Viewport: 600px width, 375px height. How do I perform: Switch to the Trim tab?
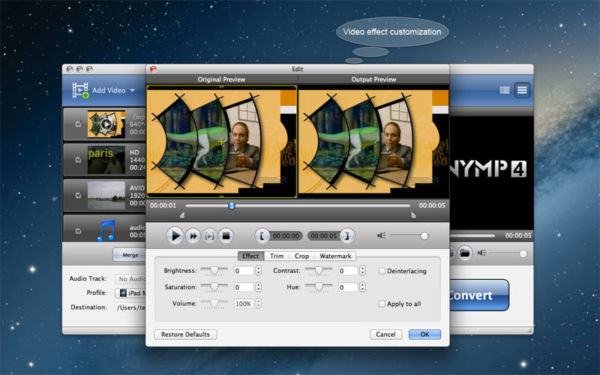pos(277,256)
